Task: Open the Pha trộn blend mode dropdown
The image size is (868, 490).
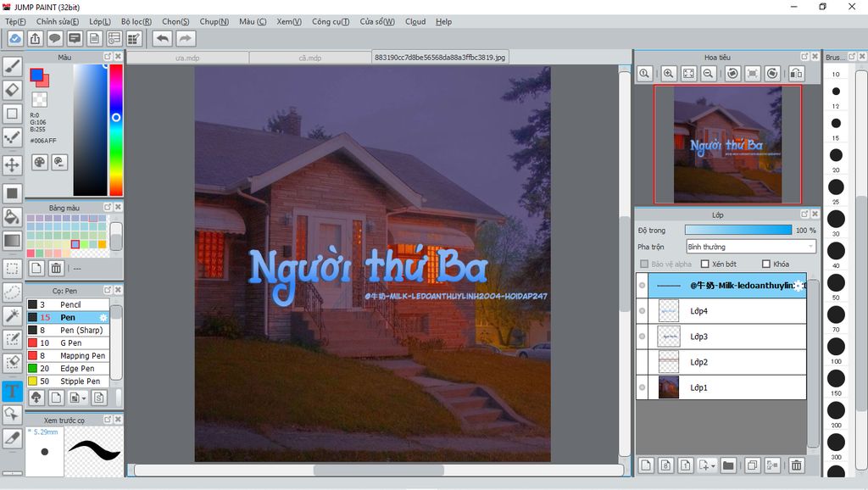Action: (x=751, y=247)
